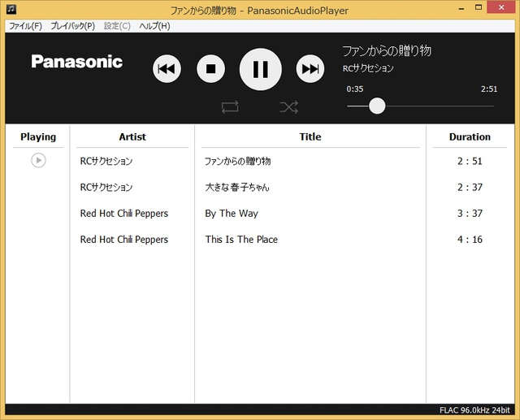Click Red Hot Chili Peppers beside By The Way
This screenshot has height=420, width=520.
(x=124, y=214)
